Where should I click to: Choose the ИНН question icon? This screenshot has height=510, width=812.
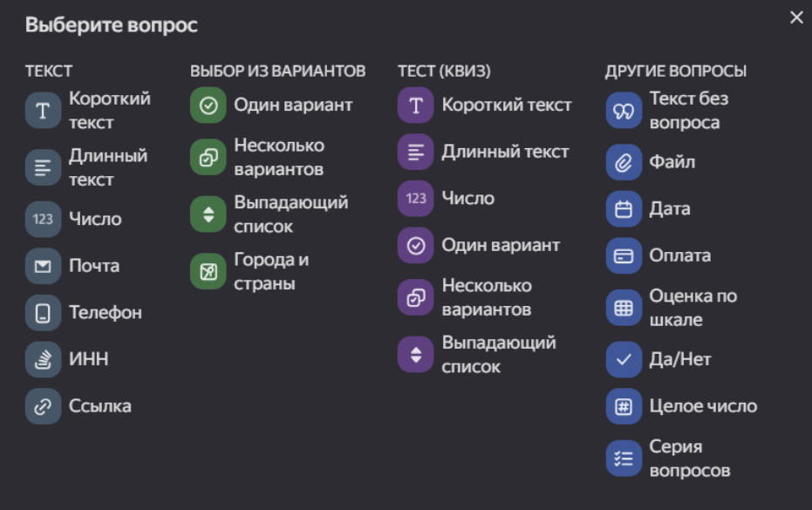click(43, 359)
